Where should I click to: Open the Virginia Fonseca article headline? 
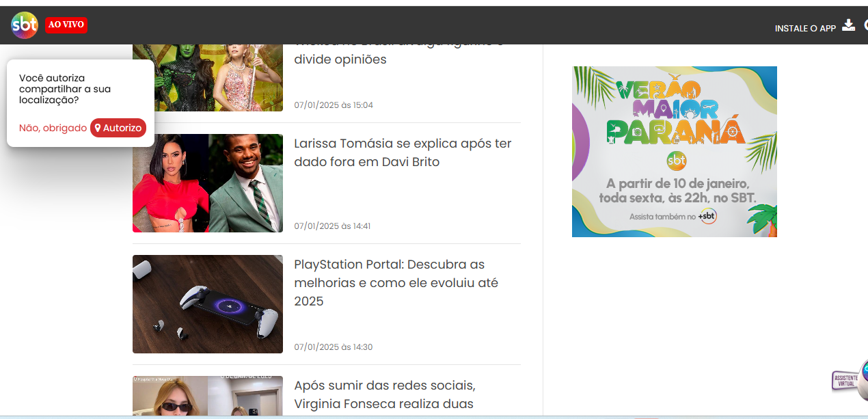pos(385,394)
